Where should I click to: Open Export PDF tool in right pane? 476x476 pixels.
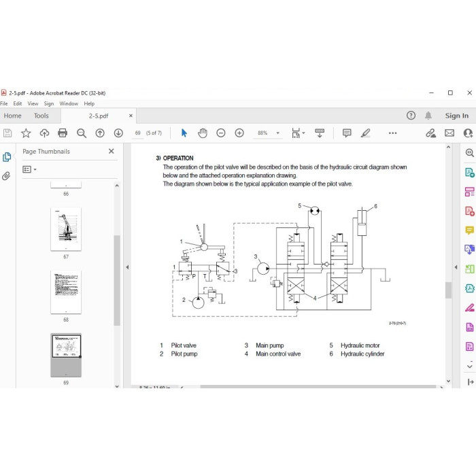(x=469, y=173)
